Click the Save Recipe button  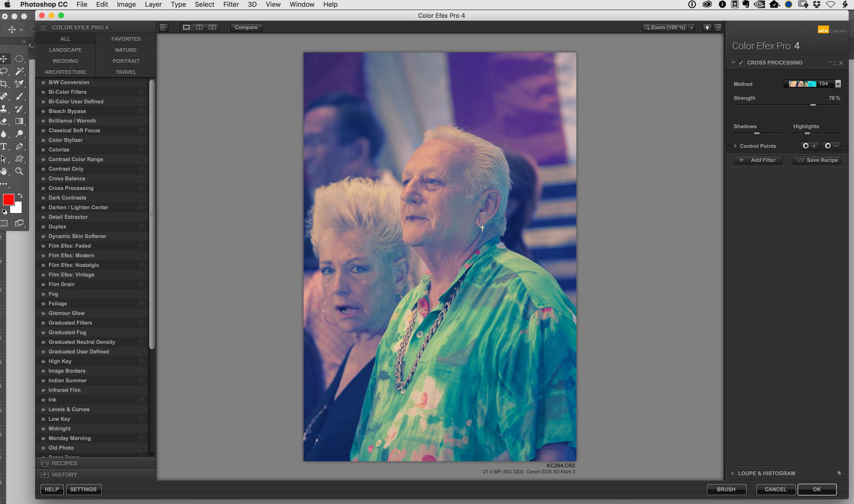[x=817, y=160]
